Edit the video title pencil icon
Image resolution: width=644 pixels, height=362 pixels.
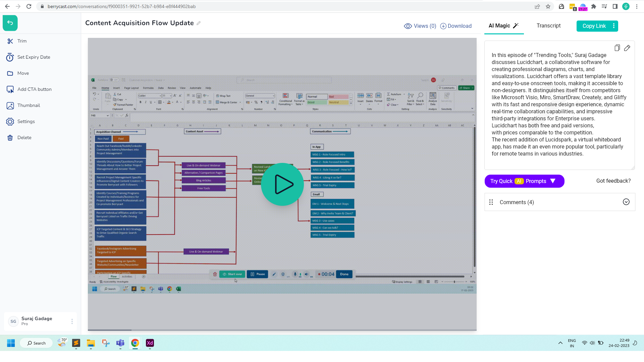[199, 23]
